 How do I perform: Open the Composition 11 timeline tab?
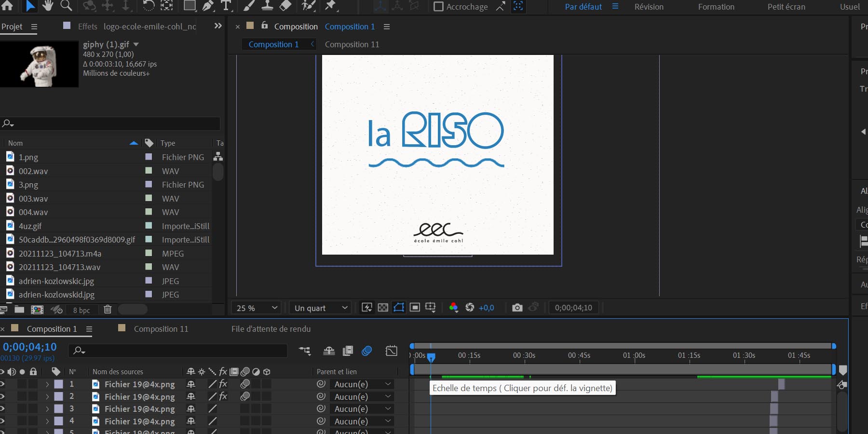tap(161, 329)
